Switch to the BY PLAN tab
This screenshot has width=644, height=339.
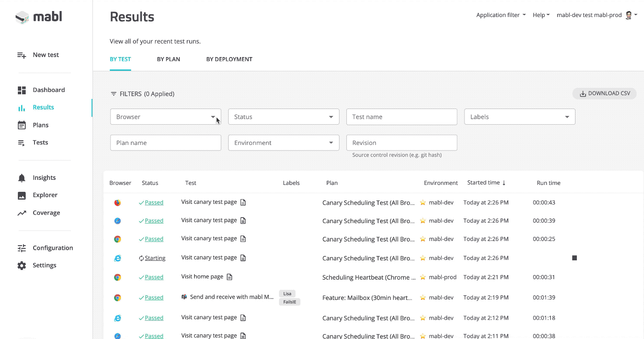[168, 59]
